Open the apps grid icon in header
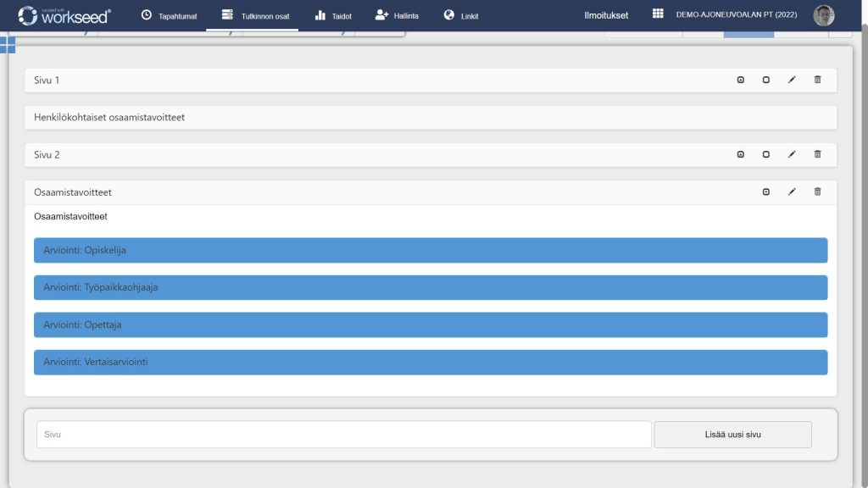 click(658, 14)
